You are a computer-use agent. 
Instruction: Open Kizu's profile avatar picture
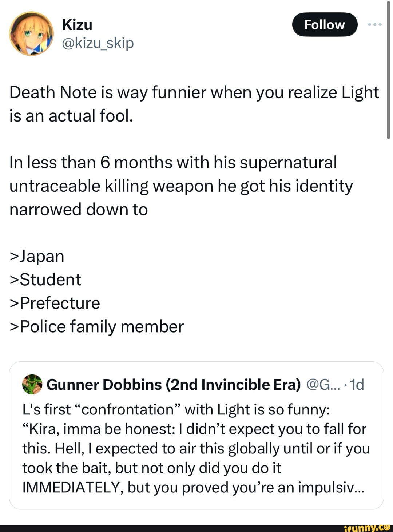(x=31, y=34)
